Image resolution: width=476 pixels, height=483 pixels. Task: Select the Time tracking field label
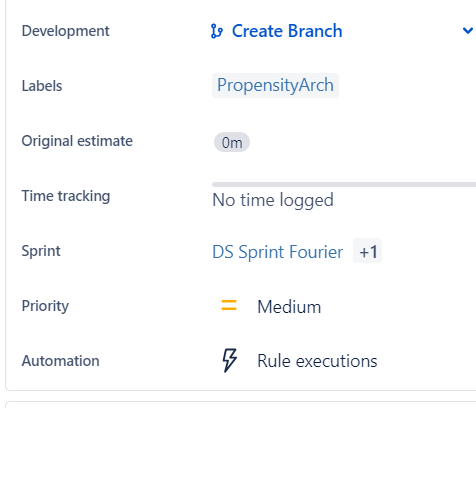[66, 196]
